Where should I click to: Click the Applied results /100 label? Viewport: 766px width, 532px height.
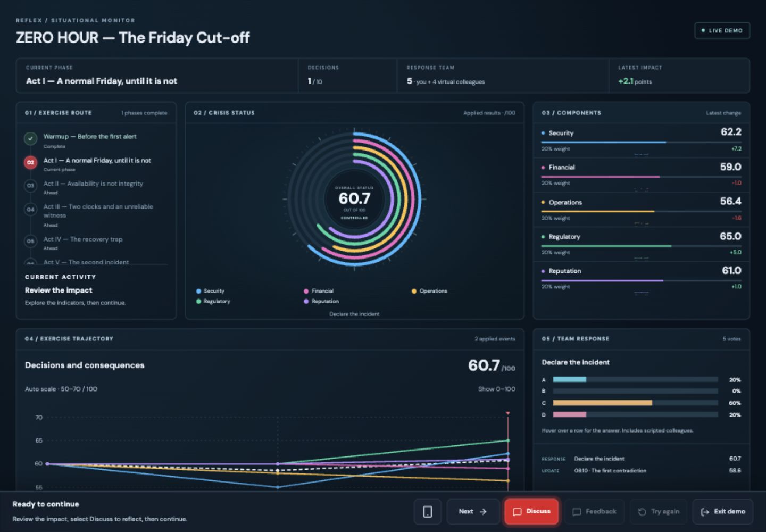489,113
